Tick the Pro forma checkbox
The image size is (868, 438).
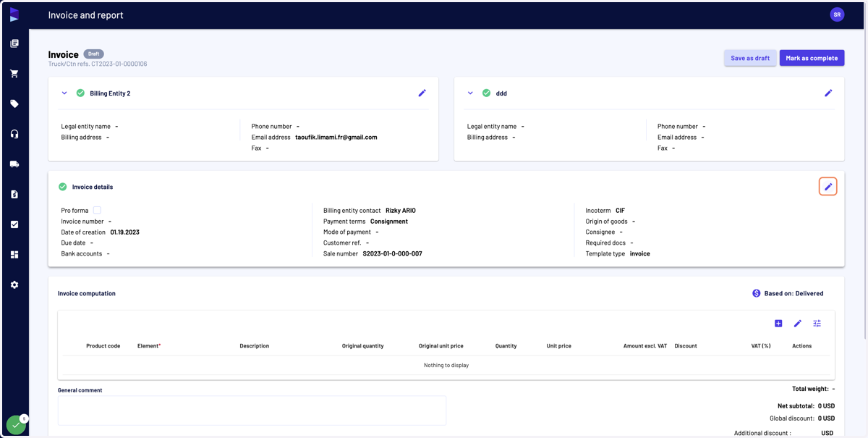pyautogui.click(x=97, y=210)
